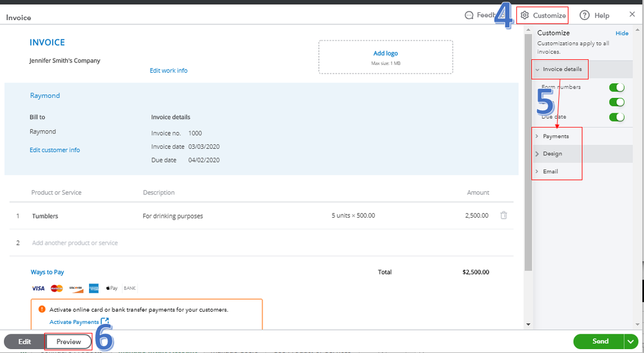Open Edit customer info link
Screen dimensions: 644x353
55,150
